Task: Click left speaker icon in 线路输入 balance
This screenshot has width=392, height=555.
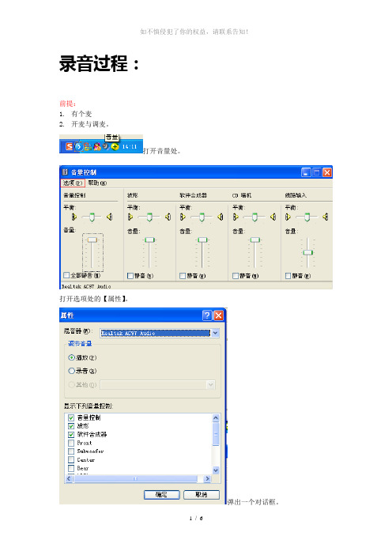Action: click(288, 217)
